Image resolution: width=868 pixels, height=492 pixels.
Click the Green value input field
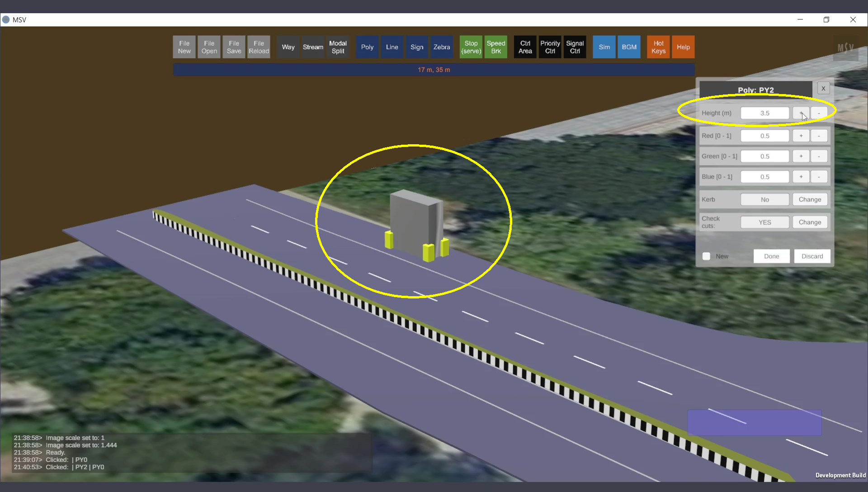click(x=764, y=156)
